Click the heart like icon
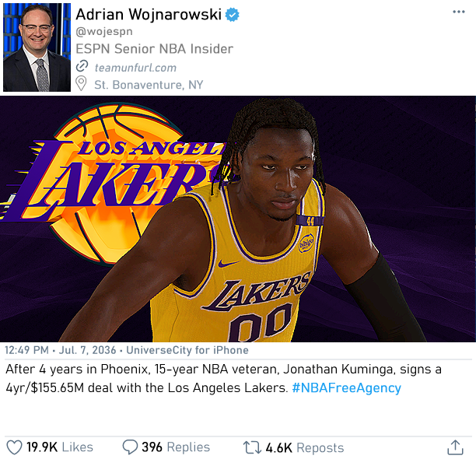Image resolution: width=476 pixels, height=459 pixels. (14, 447)
